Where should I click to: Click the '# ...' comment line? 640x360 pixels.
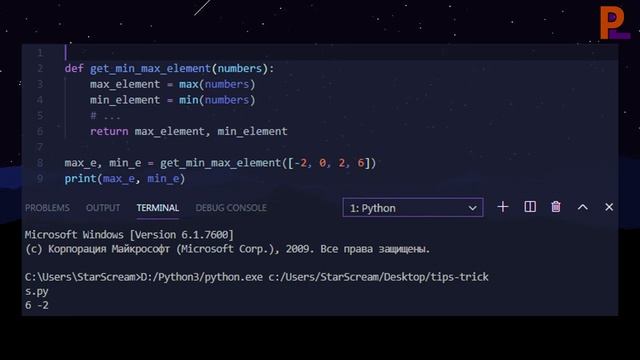(105, 116)
